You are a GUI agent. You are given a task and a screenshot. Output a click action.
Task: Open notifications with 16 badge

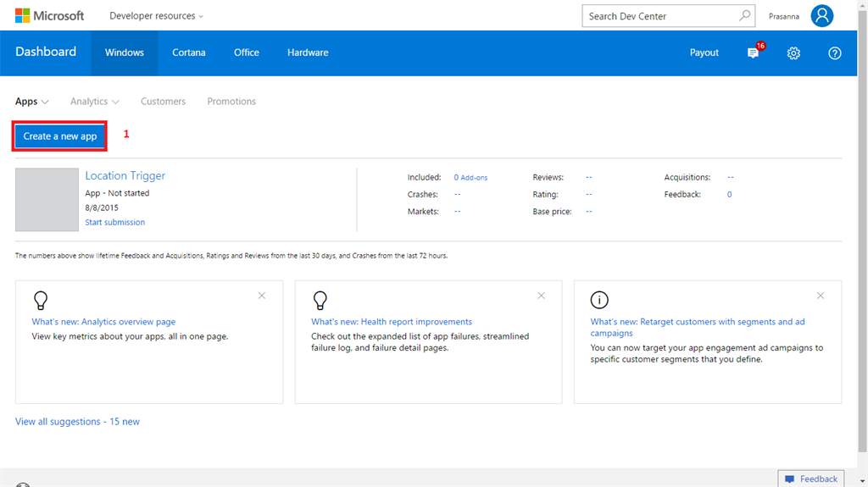[x=754, y=53]
